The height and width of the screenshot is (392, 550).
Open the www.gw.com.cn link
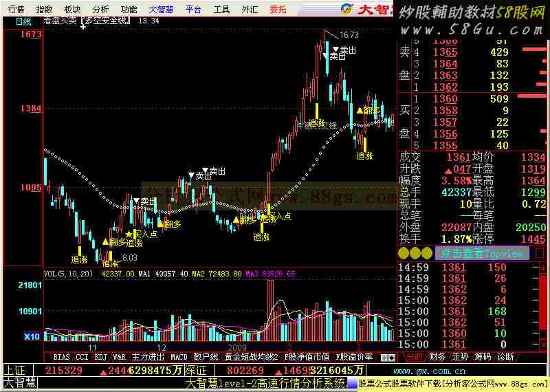coord(430,371)
